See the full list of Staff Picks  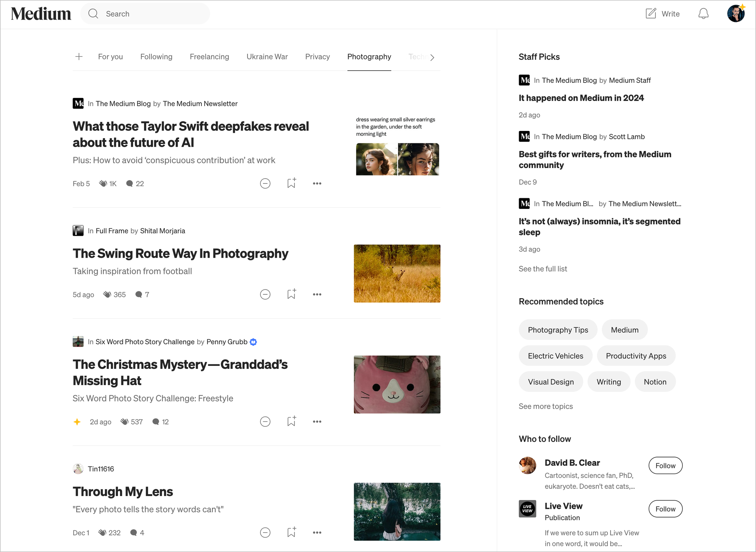[543, 269]
